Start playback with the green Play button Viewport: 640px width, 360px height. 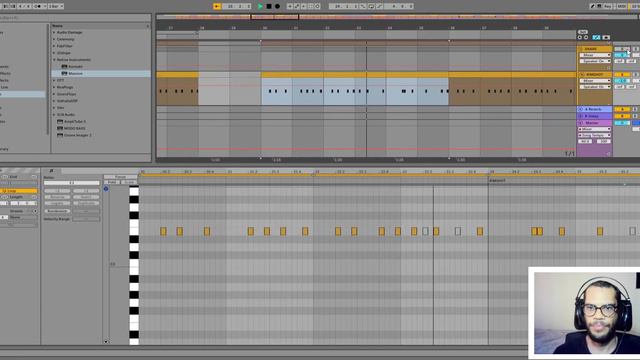[260, 6]
